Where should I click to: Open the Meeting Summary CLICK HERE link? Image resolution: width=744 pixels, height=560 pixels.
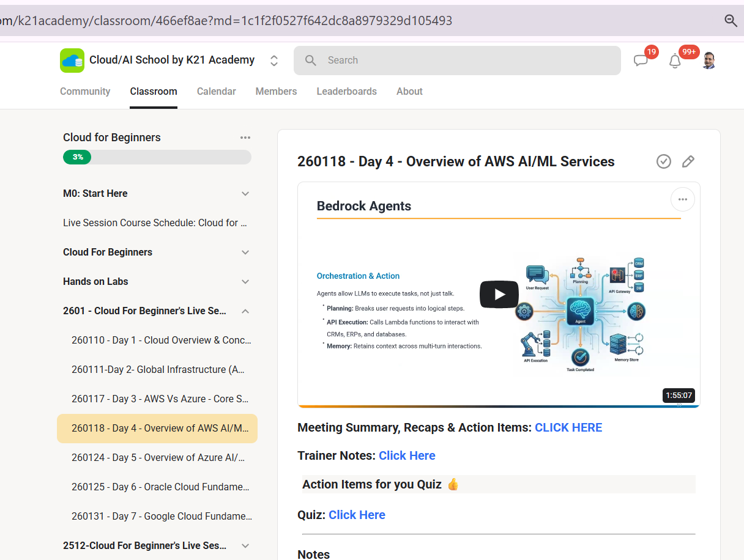(x=568, y=427)
